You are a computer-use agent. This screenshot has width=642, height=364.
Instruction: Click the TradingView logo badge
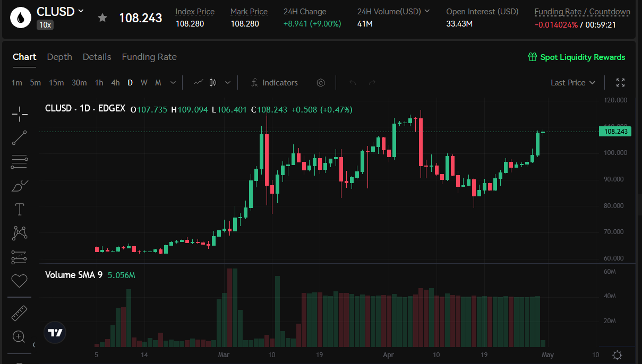[55, 333]
